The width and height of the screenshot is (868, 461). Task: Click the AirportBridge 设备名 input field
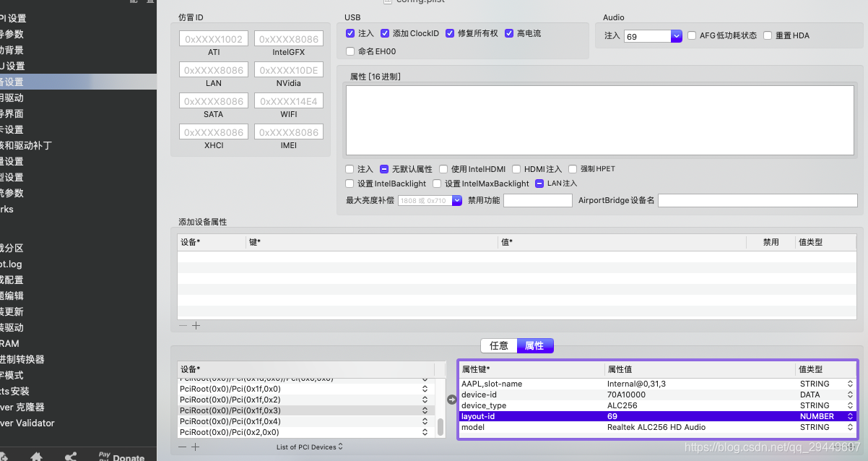(758, 200)
